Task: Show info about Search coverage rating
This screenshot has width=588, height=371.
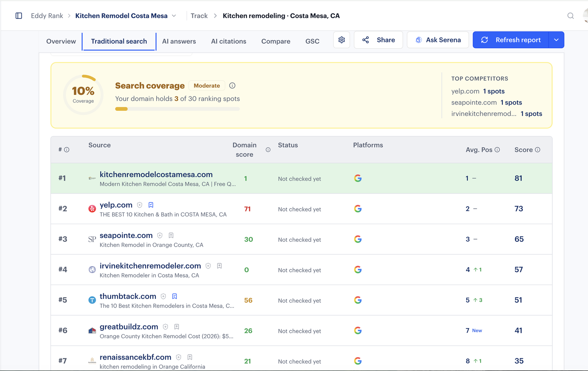Action: (232, 86)
